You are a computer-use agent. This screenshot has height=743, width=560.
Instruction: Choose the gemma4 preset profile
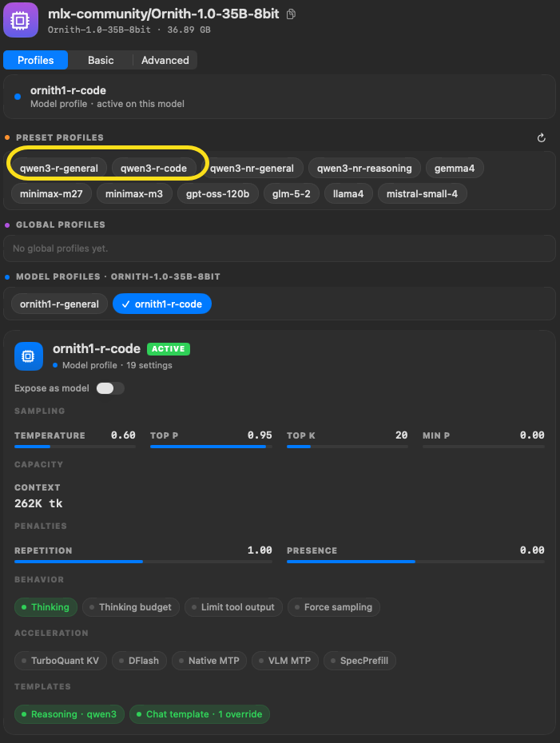pos(455,169)
